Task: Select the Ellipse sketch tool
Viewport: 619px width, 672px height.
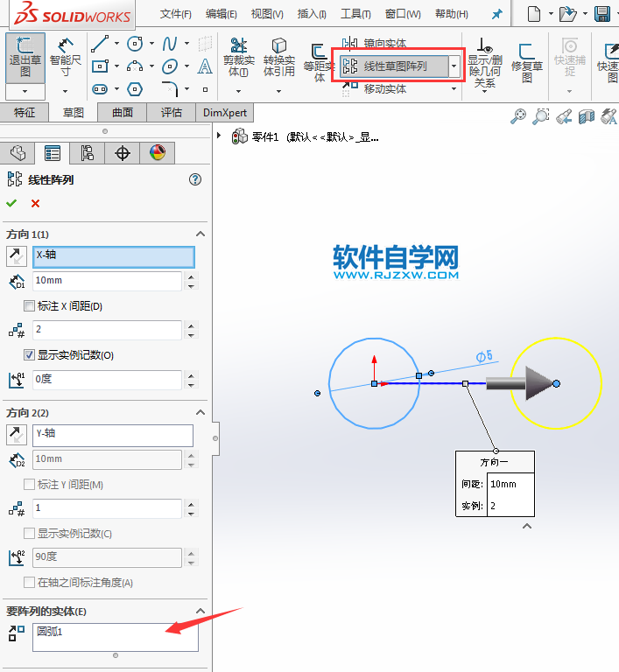Action: 170,66
